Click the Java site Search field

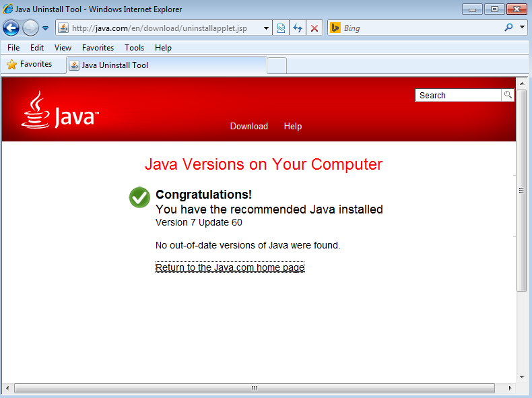pyautogui.click(x=458, y=96)
